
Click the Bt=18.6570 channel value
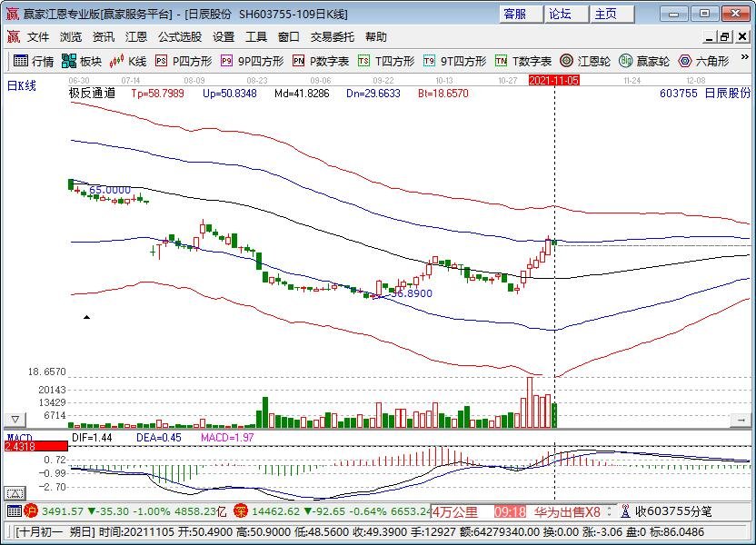point(443,93)
